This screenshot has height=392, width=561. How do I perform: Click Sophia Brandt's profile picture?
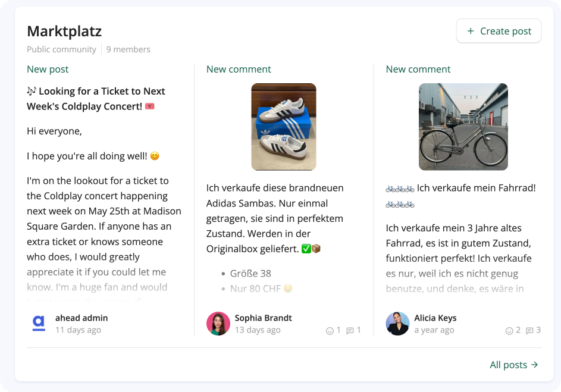pyautogui.click(x=218, y=324)
